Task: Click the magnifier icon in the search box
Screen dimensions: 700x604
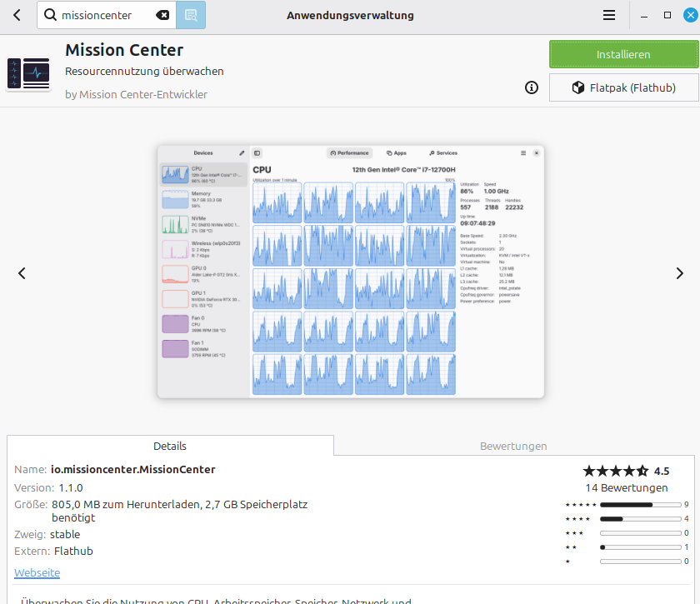Action: coord(51,15)
